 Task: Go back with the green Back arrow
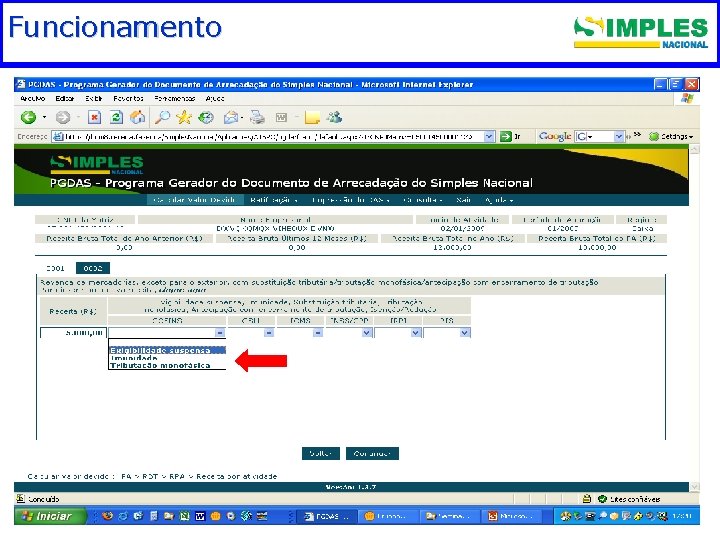click(x=28, y=118)
